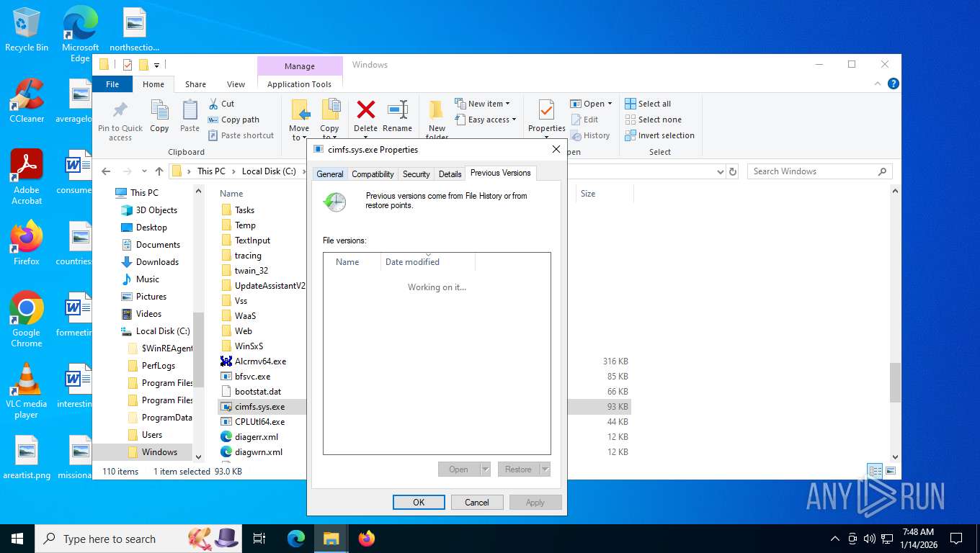
Task: Click the Search Windows field
Action: [x=819, y=171]
